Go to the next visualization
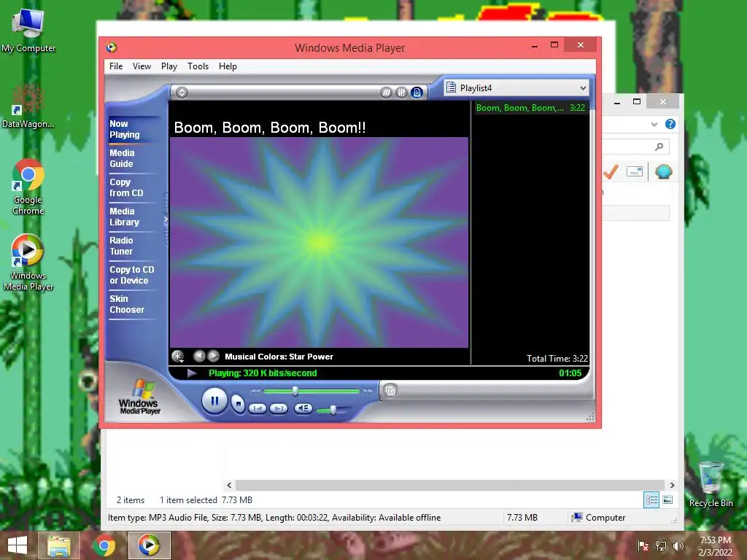Image resolution: width=747 pixels, height=560 pixels. click(214, 356)
